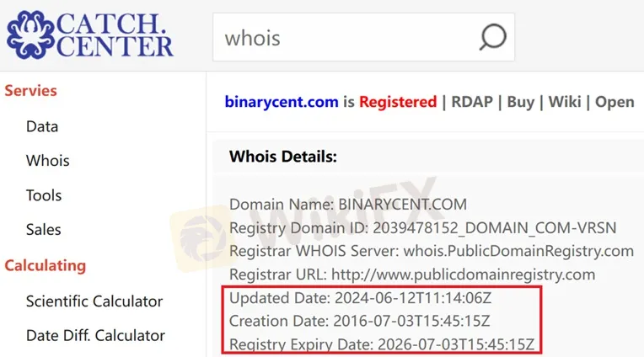Open the Wiki link

565,102
